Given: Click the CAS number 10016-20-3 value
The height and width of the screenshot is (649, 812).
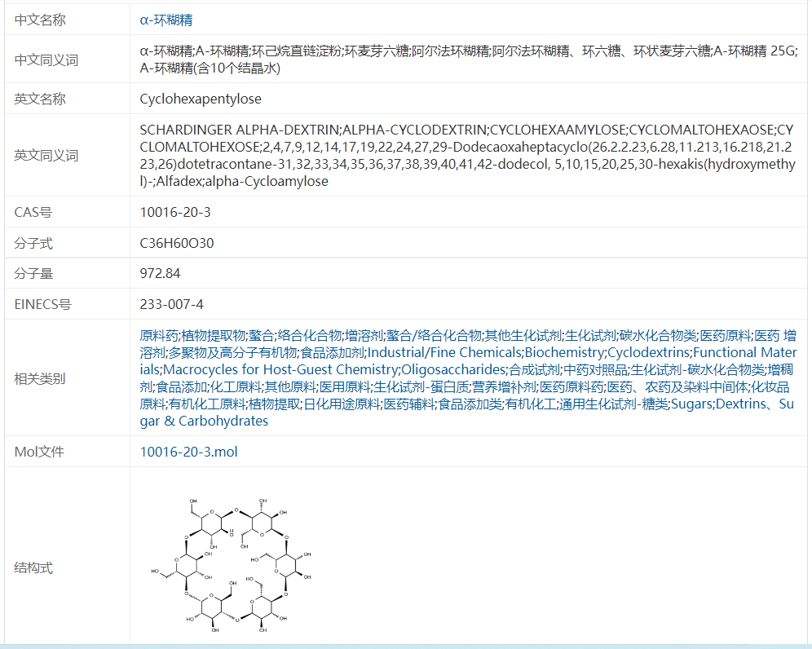Looking at the screenshot, I should click(175, 212).
